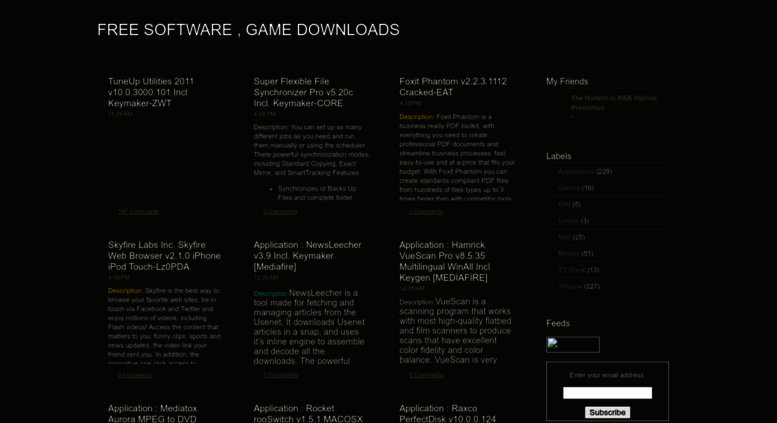Open the Hamrick VueScan Pro post title
This screenshot has width=777, height=423.
pyautogui.click(x=444, y=261)
